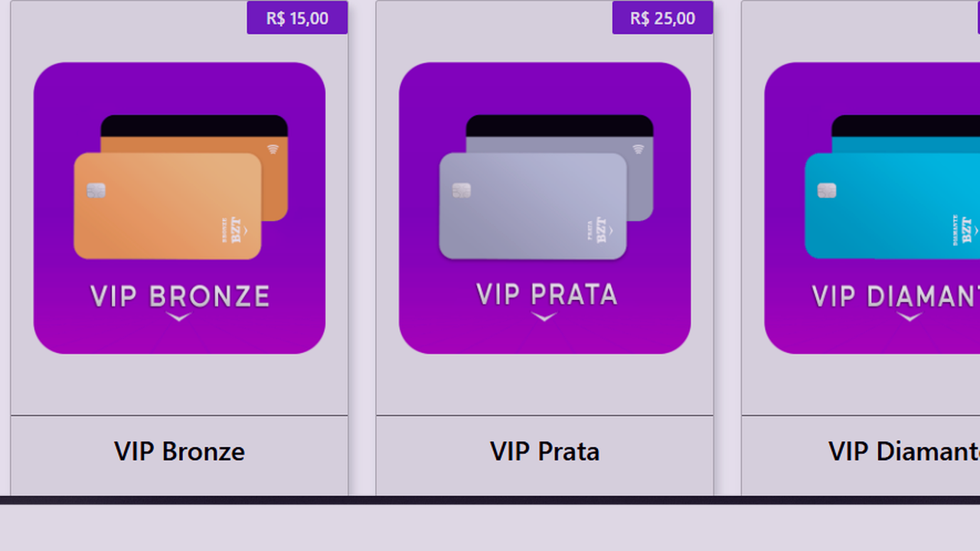Click the chevron below VIP PRATA artwork text

(544, 317)
